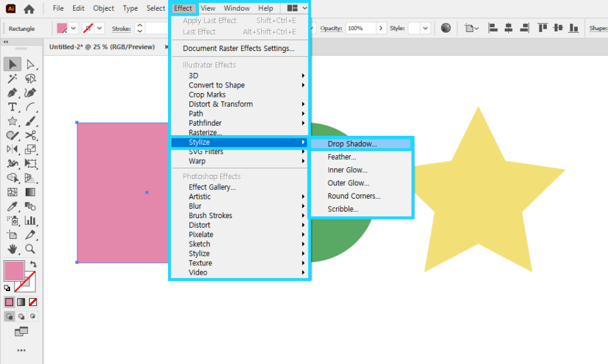This screenshot has width=608, height=364.
Task: Select the Curvature tool
Action: pyautogui.click(x=30, y=93)
